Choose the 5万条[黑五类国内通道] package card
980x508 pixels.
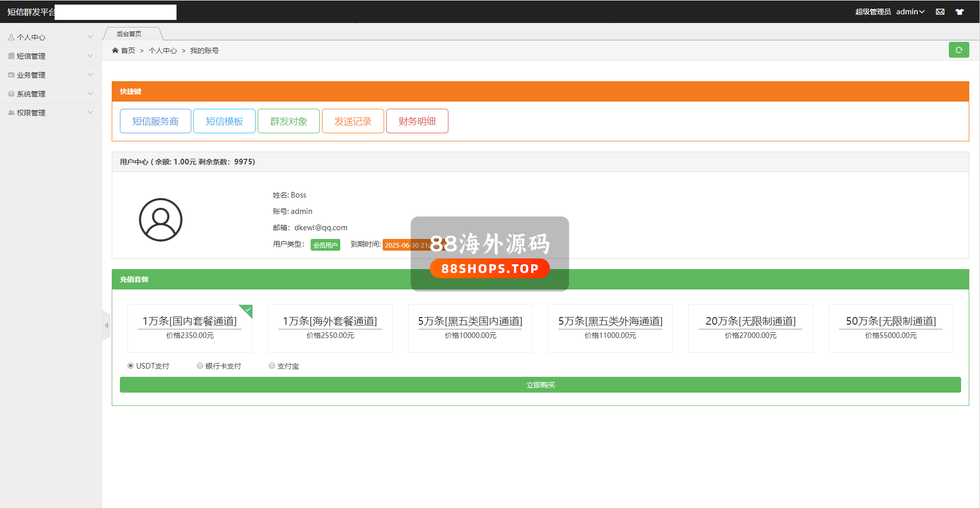point(470,328)
